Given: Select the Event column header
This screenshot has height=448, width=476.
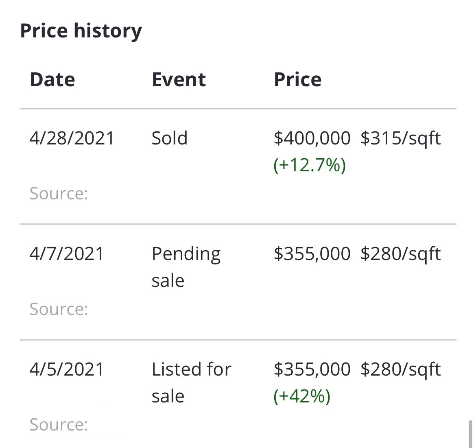Looking at the screenshot, I should click(x=179, y=79).
